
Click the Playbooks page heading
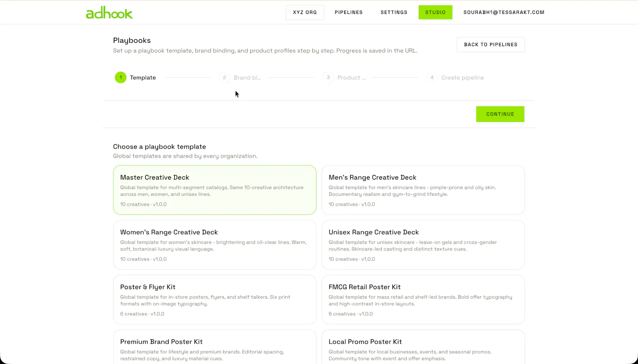coord(132,40)
